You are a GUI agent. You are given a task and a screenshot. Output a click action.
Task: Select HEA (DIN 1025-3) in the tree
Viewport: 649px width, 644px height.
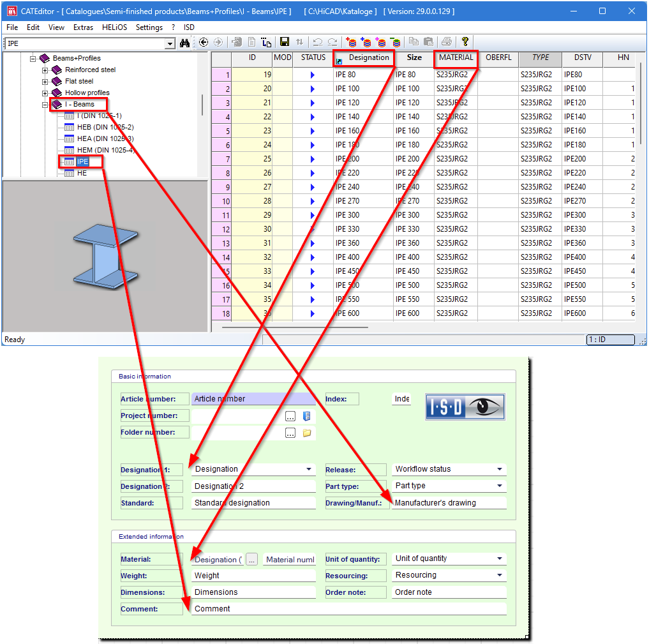coord(105,139)
